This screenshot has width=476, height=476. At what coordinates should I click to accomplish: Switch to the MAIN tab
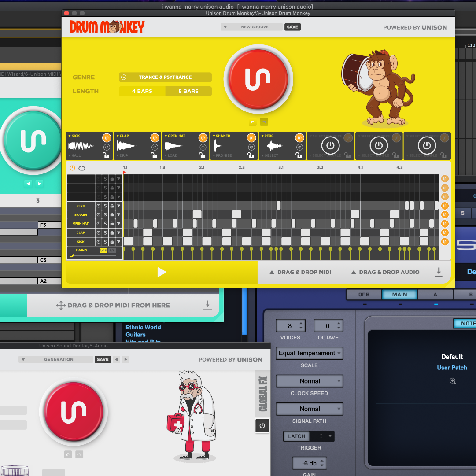click(399, 295)
